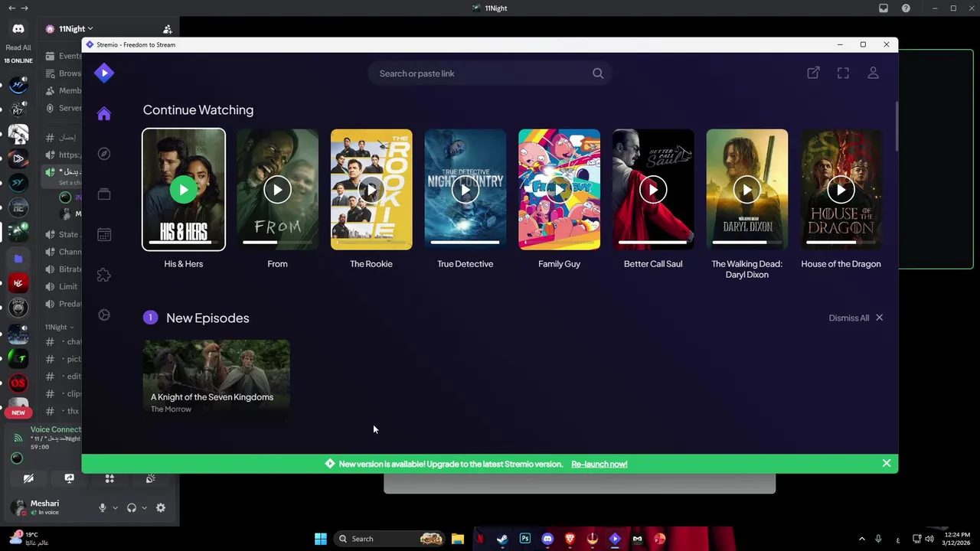Click the magnifier icon in Stremio search bar
This screenshot has width=980, height=551.
coord(598,73)
